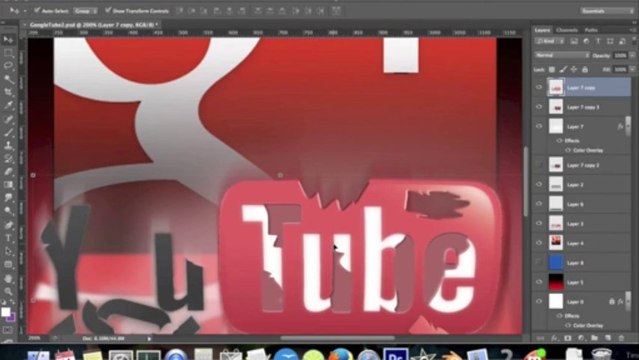Open Firefox from the Dock
Screen dimensions: 639x360
coord(340,355)
